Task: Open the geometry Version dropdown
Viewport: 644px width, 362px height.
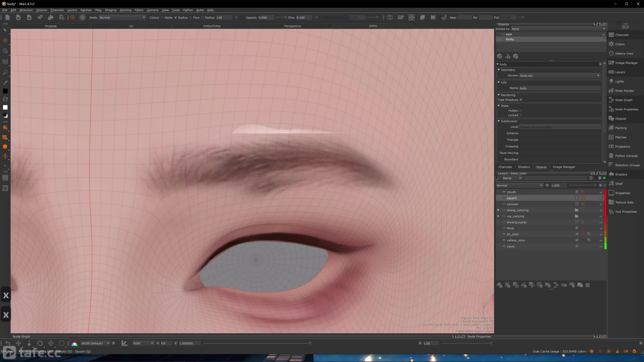Action: coord(560,75)
